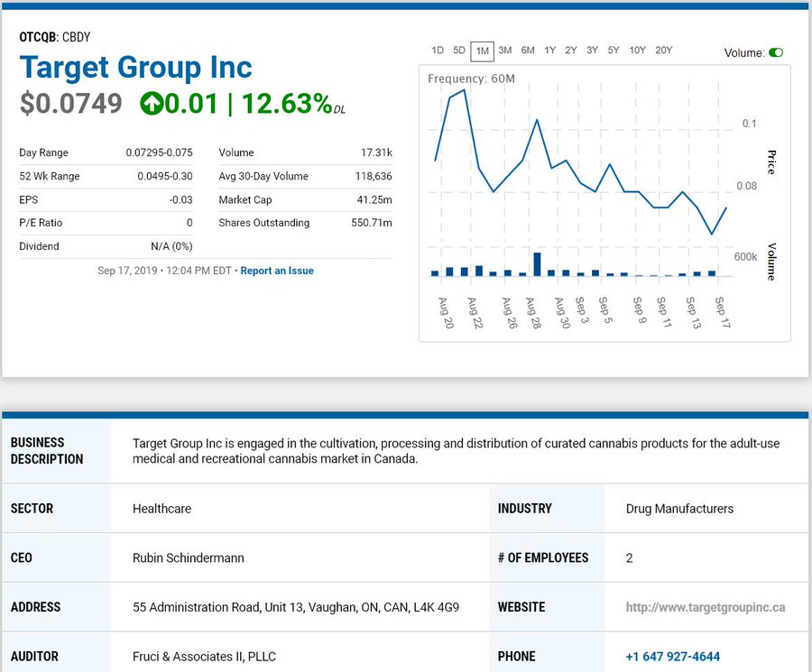Click the 52 Wk Range value 0.0495-0.30
The image size is (812, 672).
coord(165,176)
